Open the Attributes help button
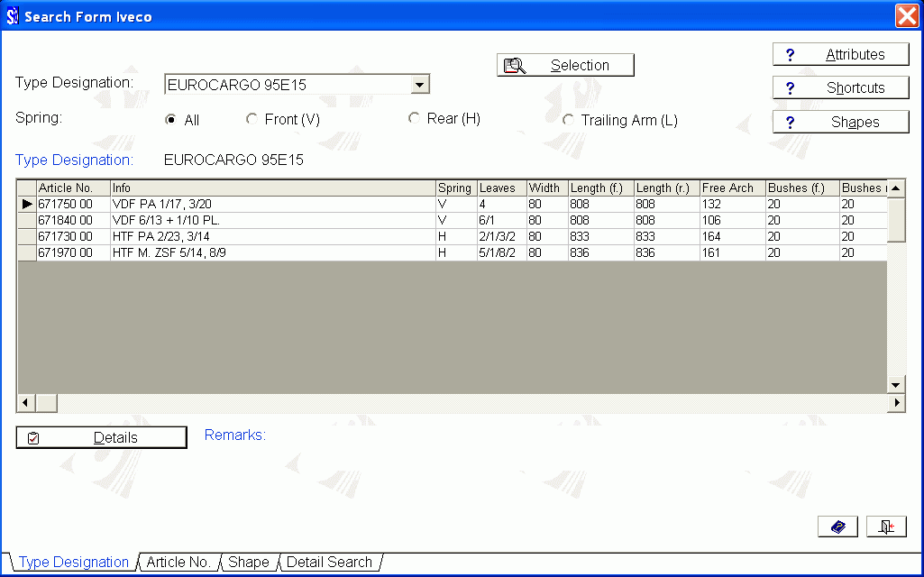This screenshot has width=924, height=577. pyautogui.click(x=841, y=54)
